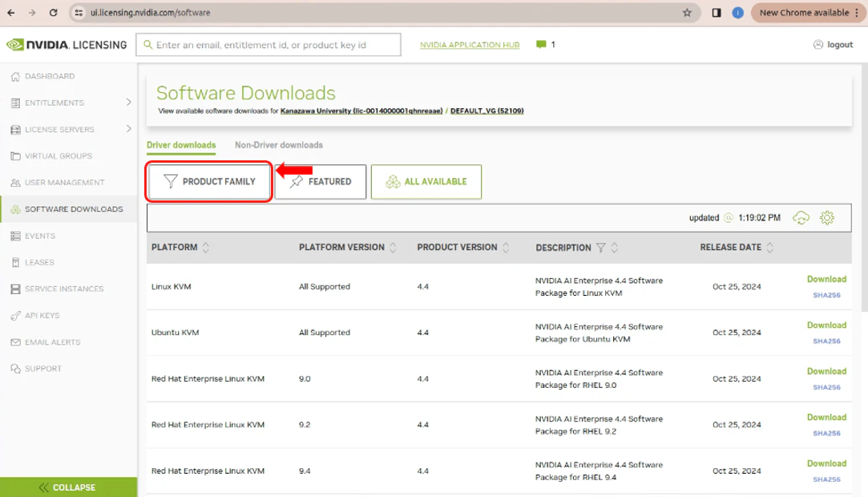Reload the page
This screenshot has height=497, width=868.
[x=53, y=12]
